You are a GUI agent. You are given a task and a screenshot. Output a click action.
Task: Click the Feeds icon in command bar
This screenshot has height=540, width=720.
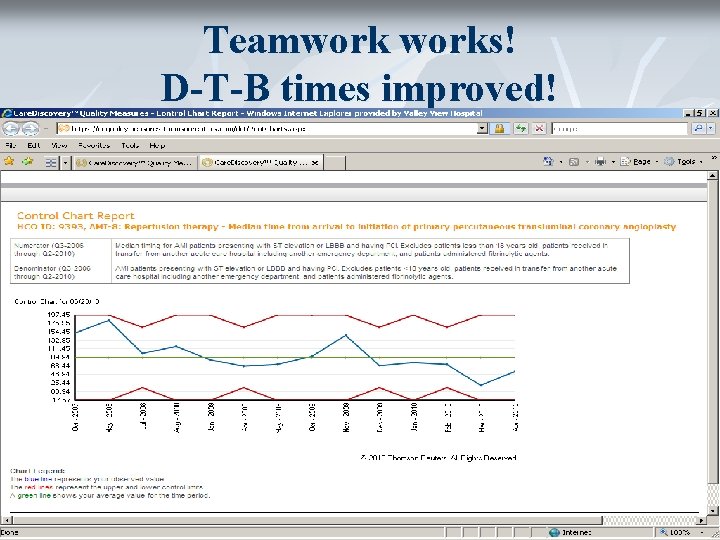click(x=574, y=162)
